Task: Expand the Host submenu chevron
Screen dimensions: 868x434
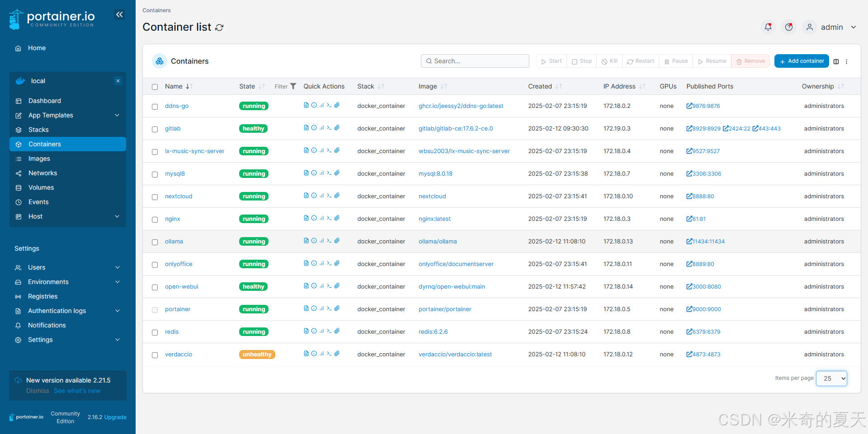Action: 117,216
